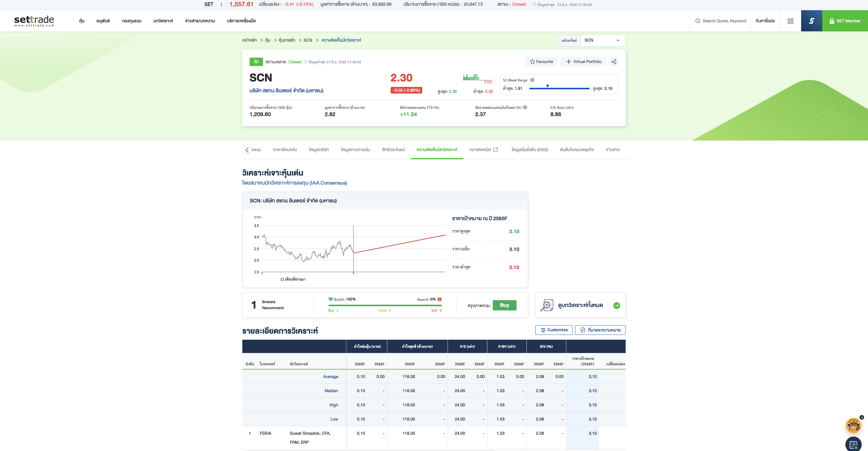Open the ข่าวสาร/บทความ menu

pyautogui.click(x=200, y=21)
